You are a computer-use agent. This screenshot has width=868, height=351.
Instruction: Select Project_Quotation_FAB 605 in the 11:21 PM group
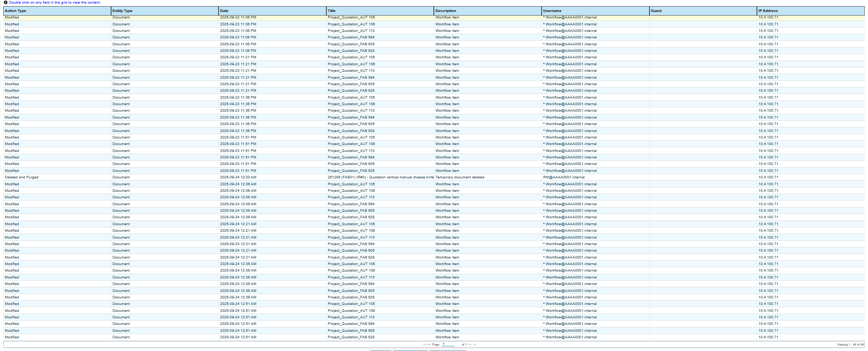[380, 84]
